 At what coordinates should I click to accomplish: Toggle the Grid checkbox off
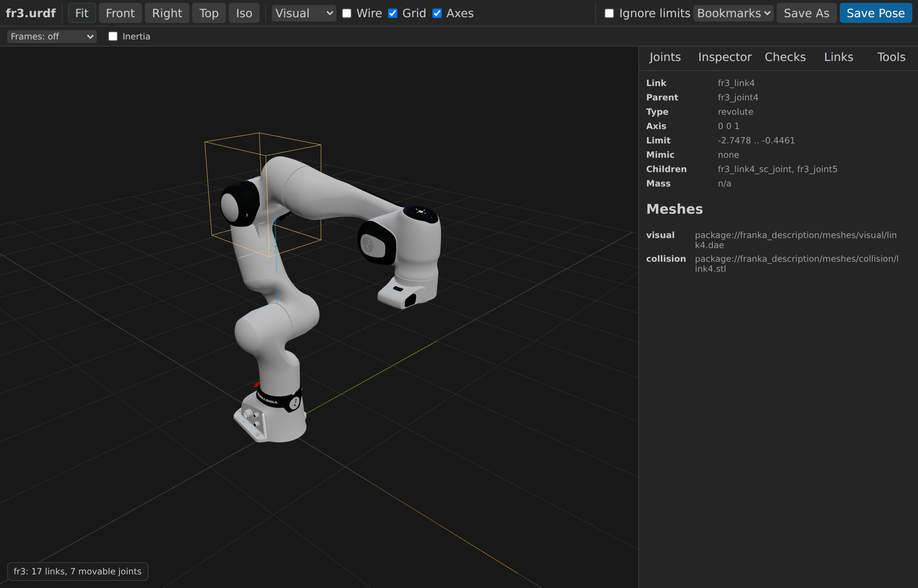pos(393,13)
